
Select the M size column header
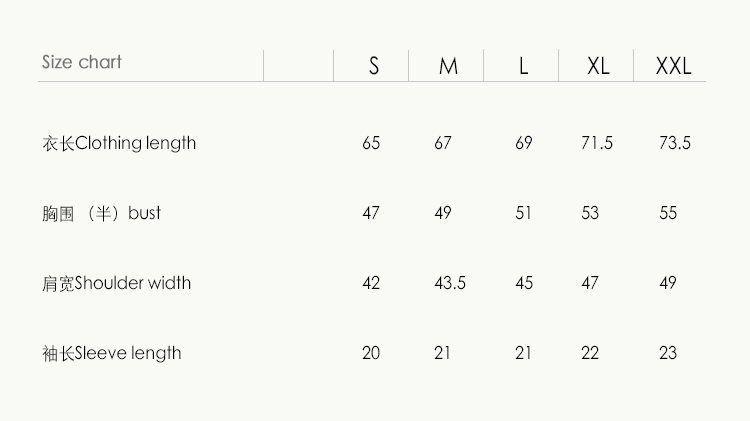coord(448,67)
